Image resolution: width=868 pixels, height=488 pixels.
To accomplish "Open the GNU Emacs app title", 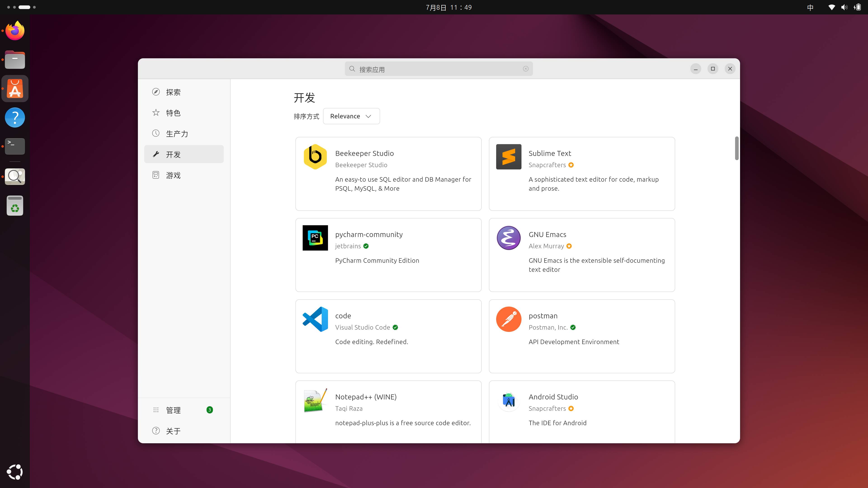I will (x=547, y=235).
